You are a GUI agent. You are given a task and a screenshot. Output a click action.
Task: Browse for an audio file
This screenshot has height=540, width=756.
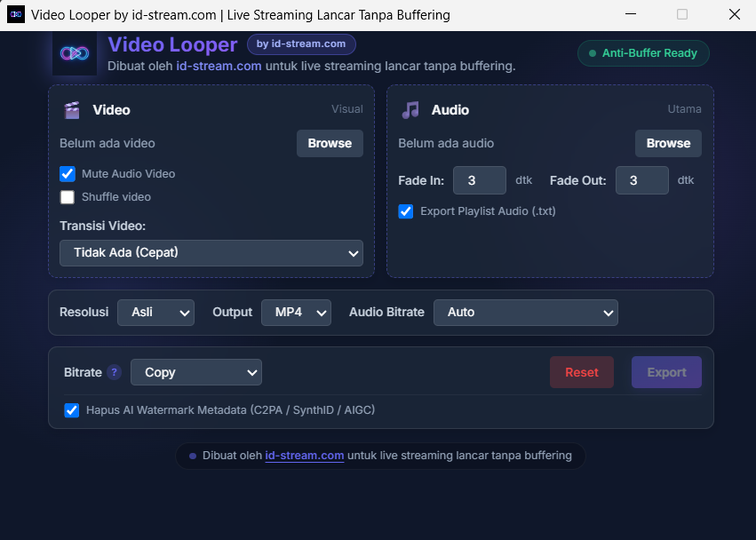[668, 143]
